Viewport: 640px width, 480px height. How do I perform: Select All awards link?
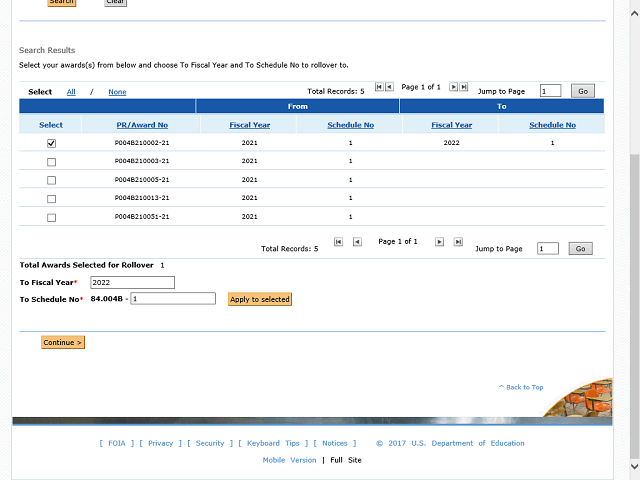(x=71, y=92)
